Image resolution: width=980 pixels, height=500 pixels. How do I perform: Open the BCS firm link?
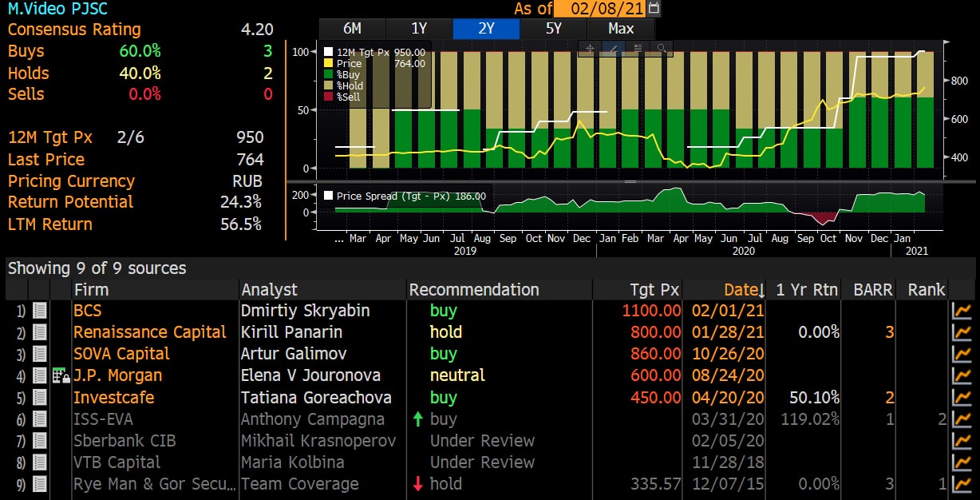tap(88, 311)
